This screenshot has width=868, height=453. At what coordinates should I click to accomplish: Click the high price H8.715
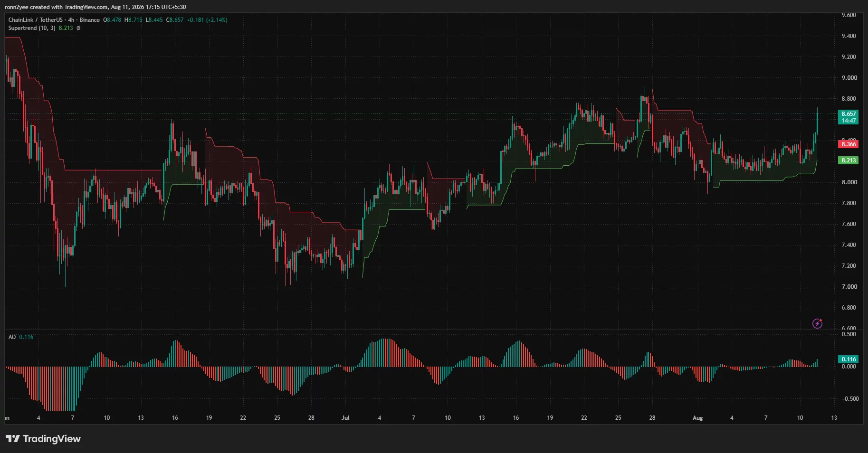click(x=134, y=20)
